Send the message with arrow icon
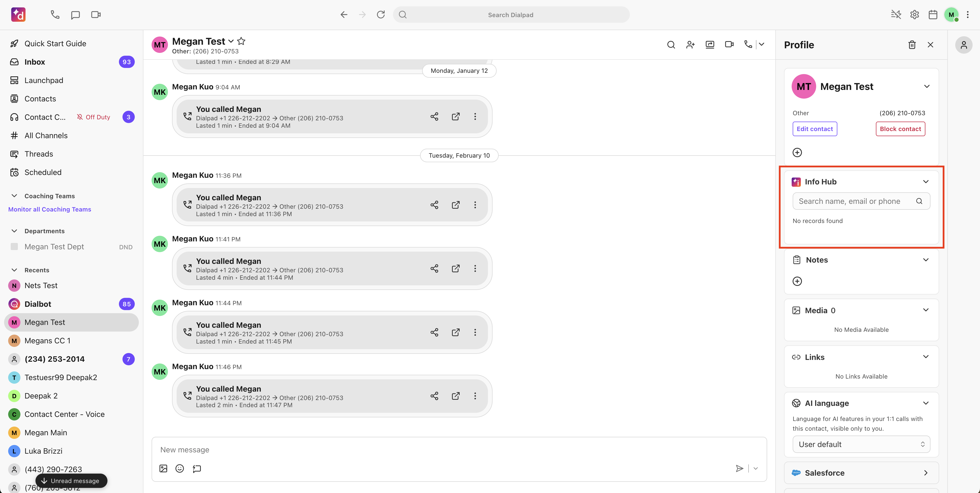The image size is (980, 493). pos(739,468)
